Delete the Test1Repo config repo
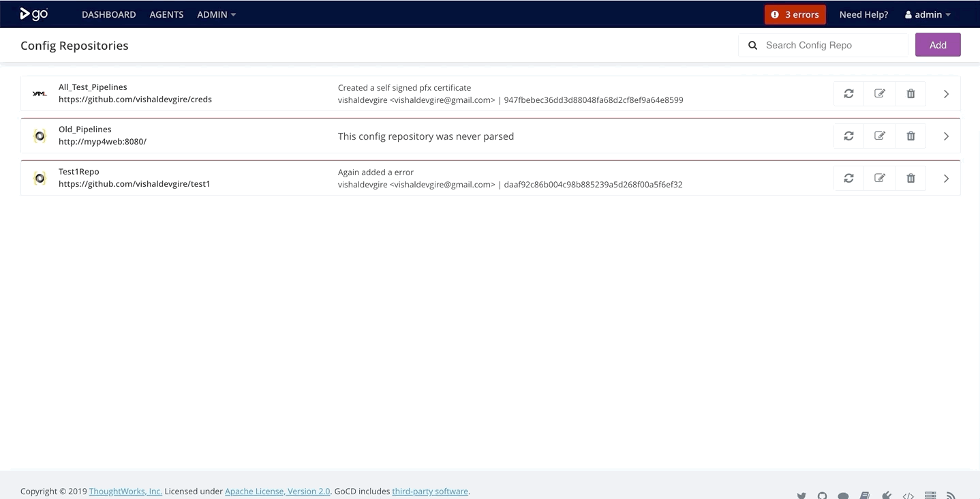Screen dimensions: 980x499 [x=910, y=178]
